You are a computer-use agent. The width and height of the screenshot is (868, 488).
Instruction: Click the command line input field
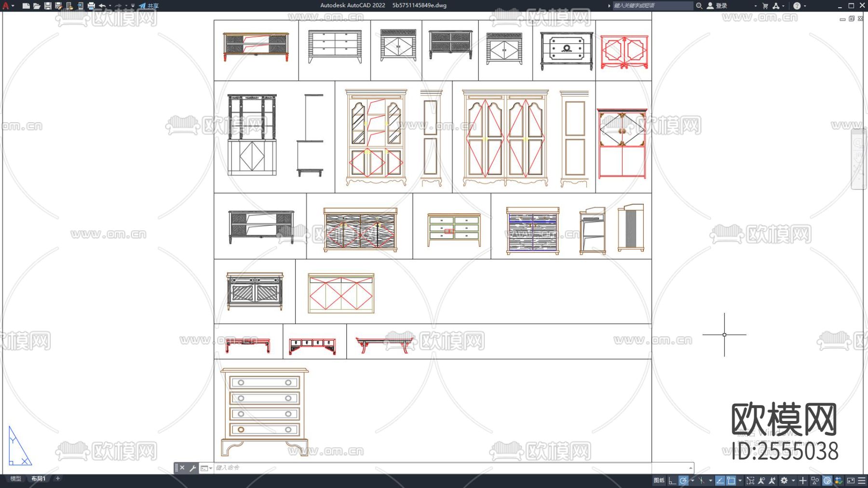click(451, 468)
